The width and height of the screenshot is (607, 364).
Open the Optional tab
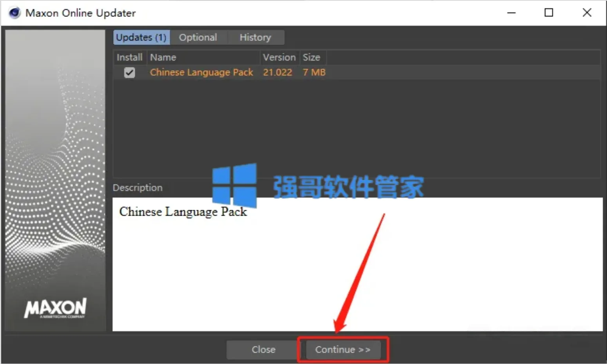tap(198, 38)
